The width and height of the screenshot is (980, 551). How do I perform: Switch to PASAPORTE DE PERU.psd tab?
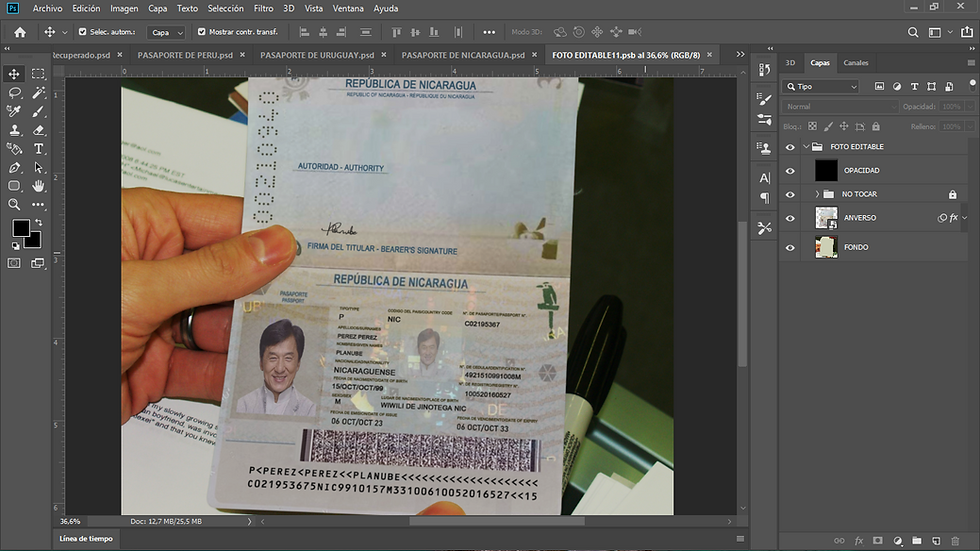point(185,55)
